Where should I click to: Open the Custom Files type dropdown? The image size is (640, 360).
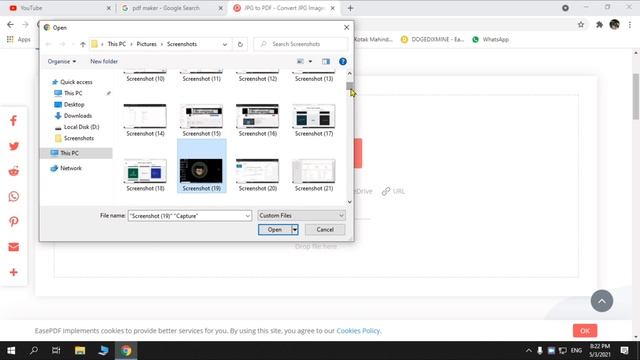pos(301,216)
